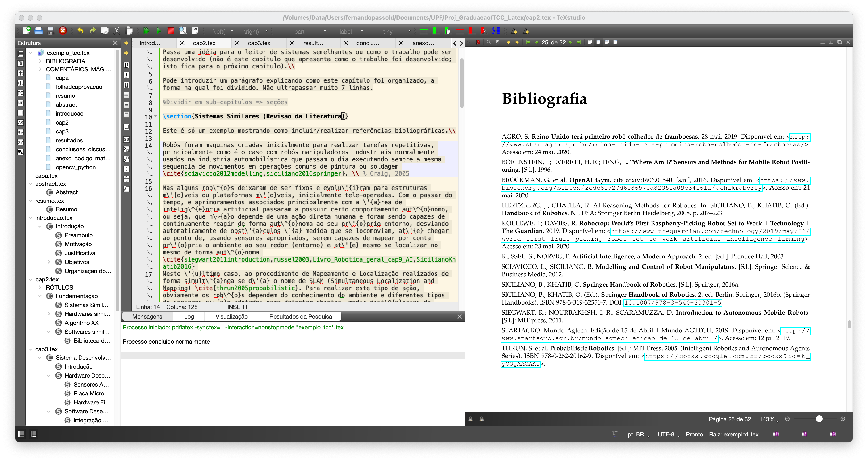
Task: Toggle the bottom panel via the status bar icon
Action: [x=34, y=434]
